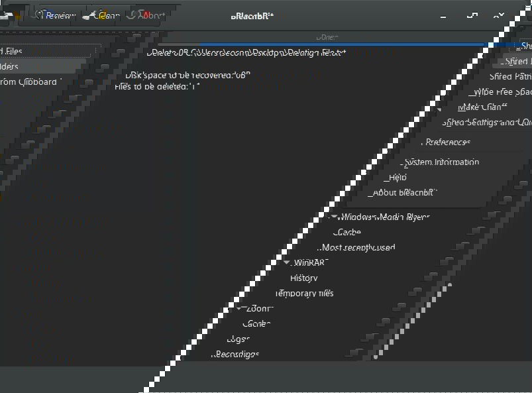The height and width of the screenshot is (393, 532).
Task: Minimize the BleachBit window
Action: (x=443, y=16)
